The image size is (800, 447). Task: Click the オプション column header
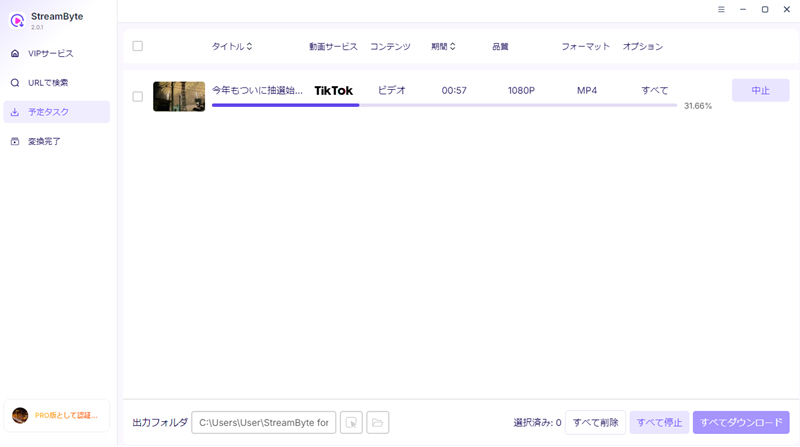pyautogui.click(x=643, y=46)
